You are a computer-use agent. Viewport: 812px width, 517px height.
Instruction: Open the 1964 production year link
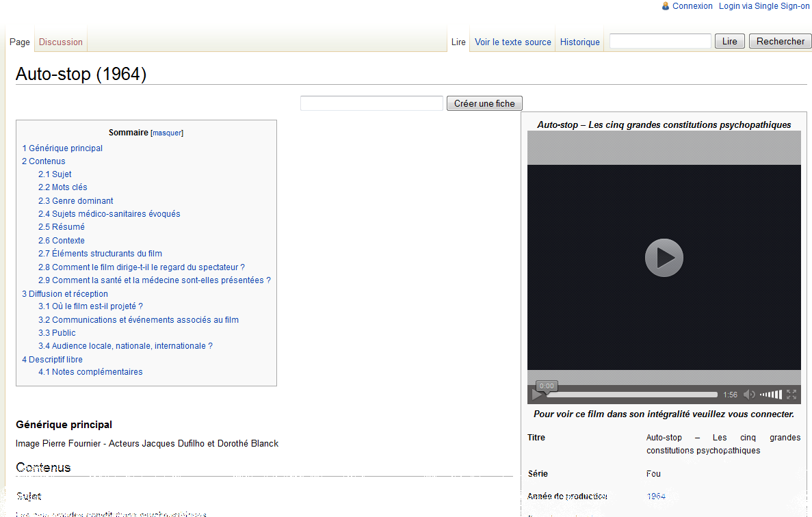point(655,496)
